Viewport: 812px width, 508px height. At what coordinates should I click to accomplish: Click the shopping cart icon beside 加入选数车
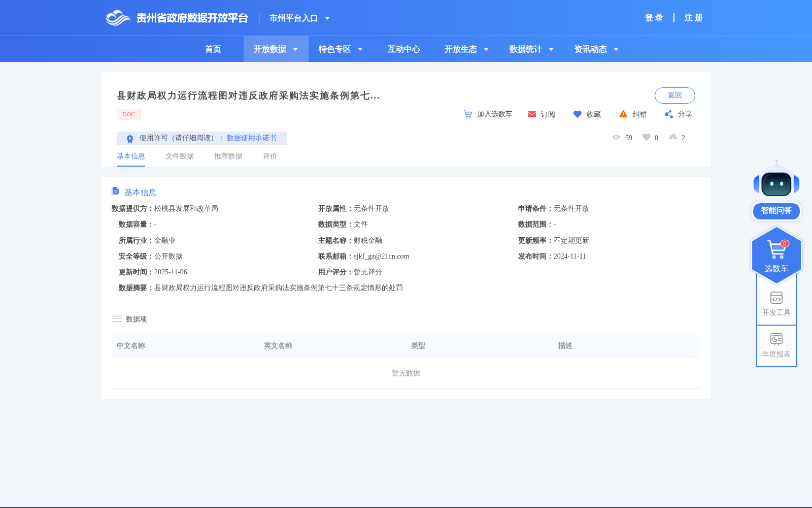[468, 114]
